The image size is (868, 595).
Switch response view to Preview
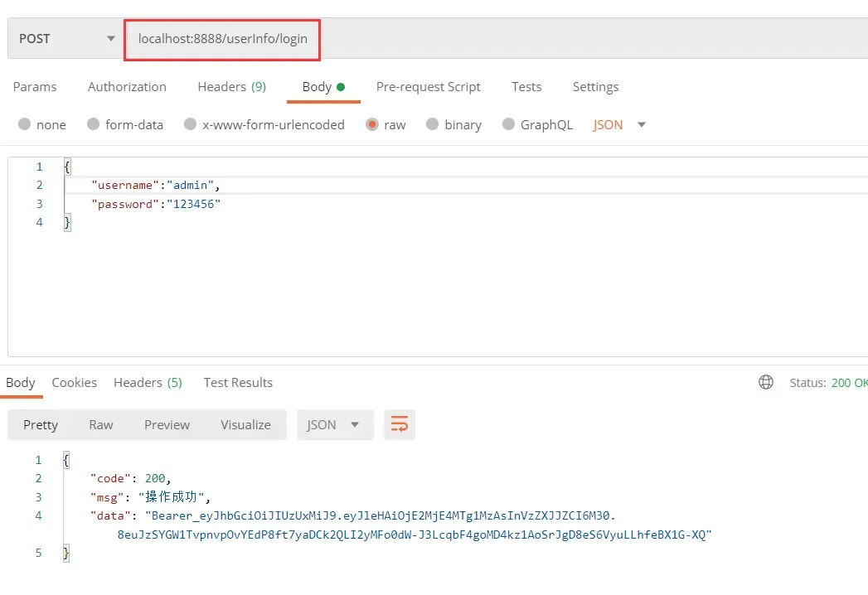(x=167, y=424)
